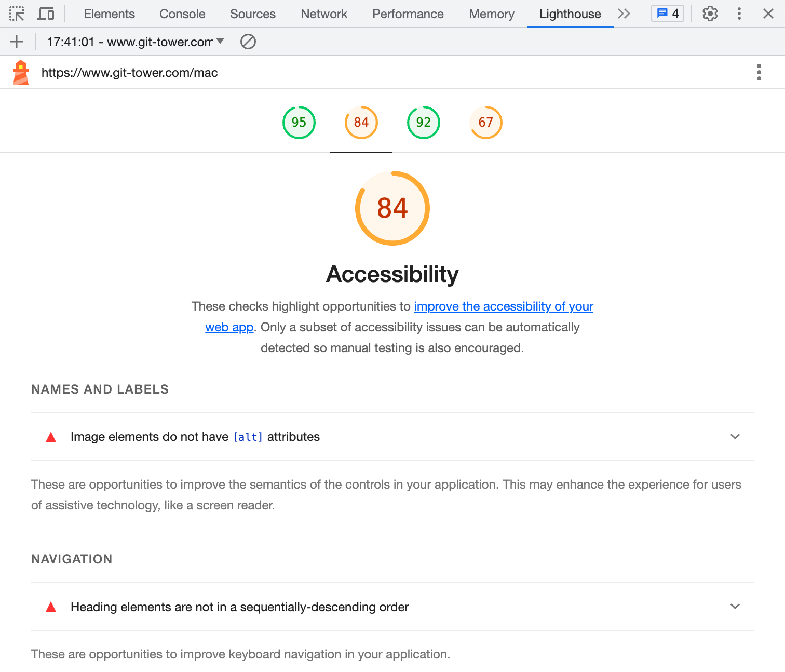The height and width of the screenshot is (672, 785).
Task: Start a new Lighthouse report with plus icon
Action: tap(17, 42)
